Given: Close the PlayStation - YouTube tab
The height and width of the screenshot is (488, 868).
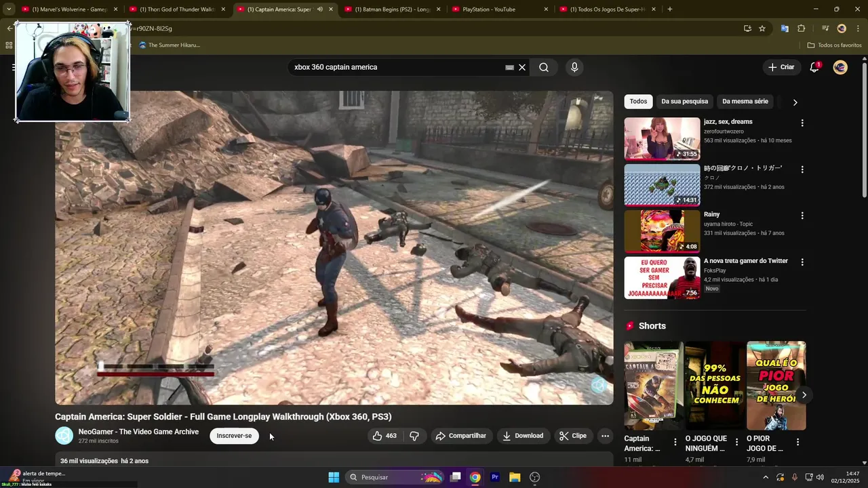Looking at the screenshot, I should coord(546,9).
